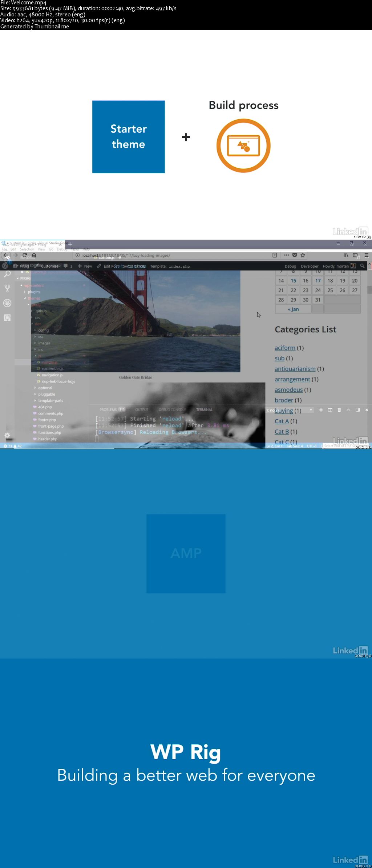Click the WordPress logo in the admin bar
This screenshot has width=372, height=868.
click(x=5, y=266)
